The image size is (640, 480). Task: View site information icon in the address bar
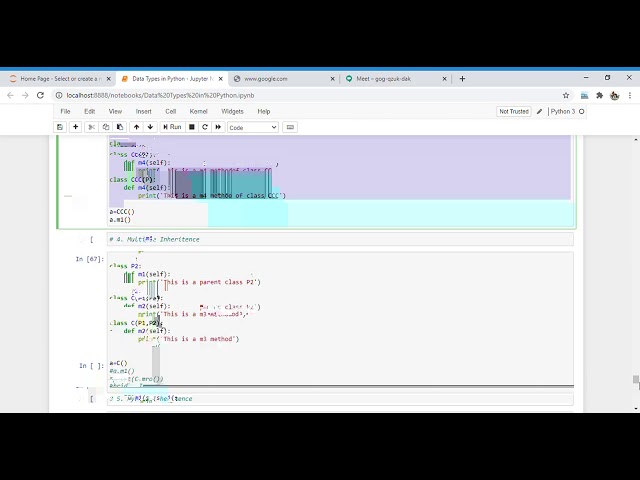(59, 96)
